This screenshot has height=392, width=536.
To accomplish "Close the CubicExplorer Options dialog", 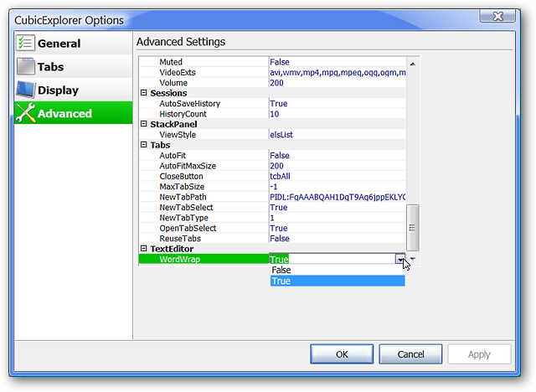I will point(497,16).
